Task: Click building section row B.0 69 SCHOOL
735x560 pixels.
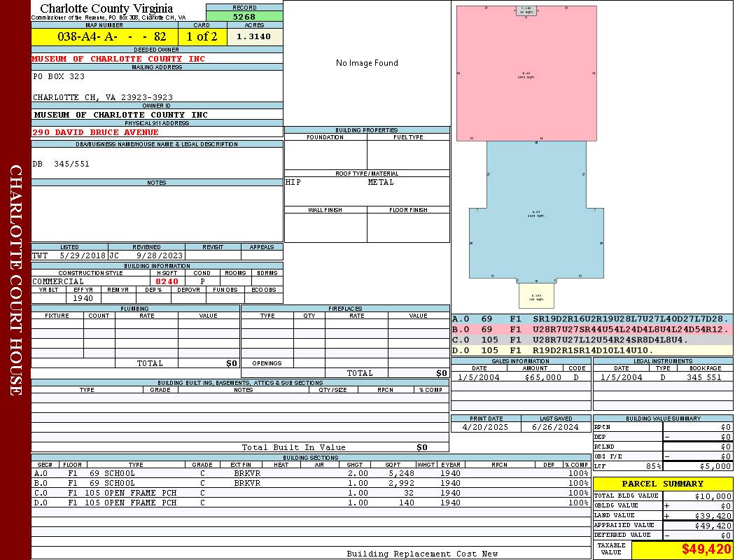Action: coord(311,483)
